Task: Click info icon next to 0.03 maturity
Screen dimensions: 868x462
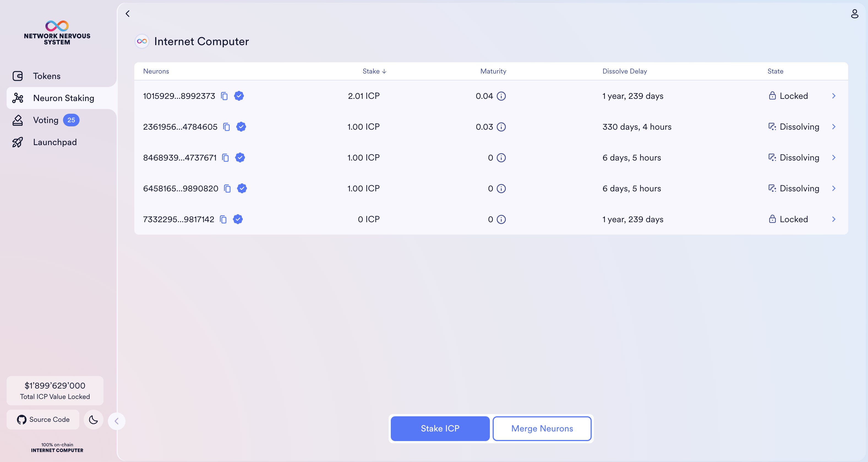Action: pos(502,127)
